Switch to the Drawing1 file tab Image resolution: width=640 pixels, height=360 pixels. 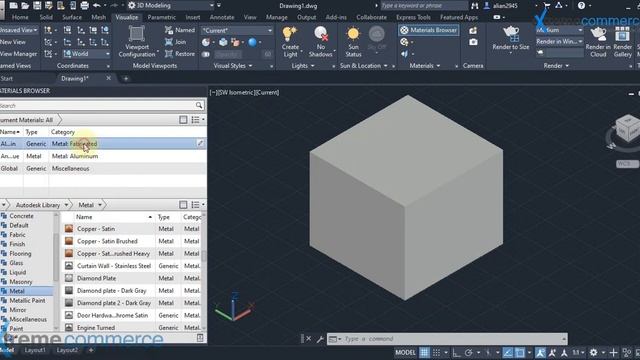pos(75,78)
